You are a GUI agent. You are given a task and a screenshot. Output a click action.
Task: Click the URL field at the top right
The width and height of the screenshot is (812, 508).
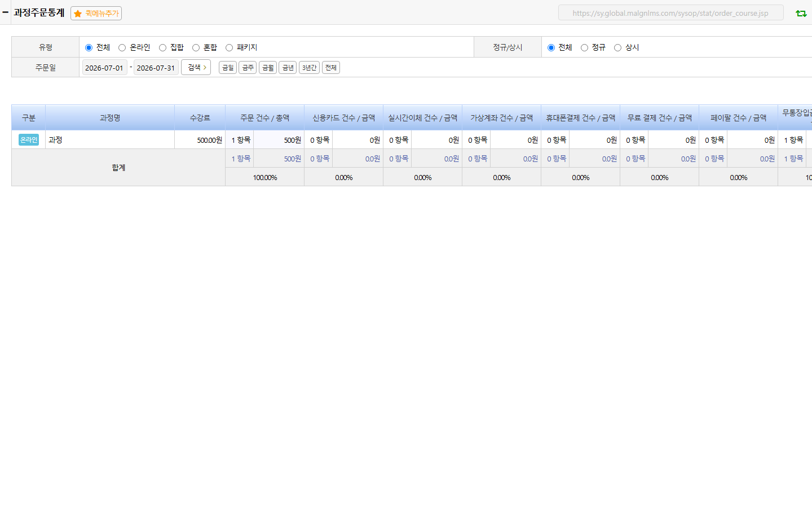click(670, 13)
